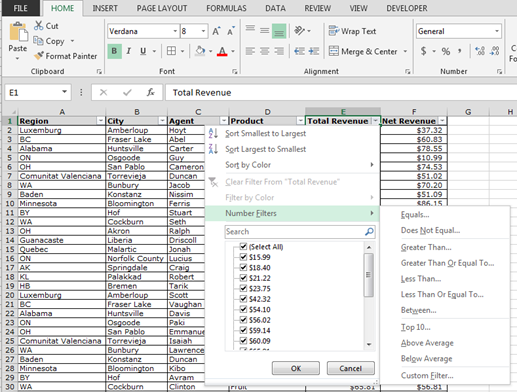The height and width of the screenshot is (392, 517).
Task: Open the Verdana font name dropdown
Action: [x=175, y=31]
